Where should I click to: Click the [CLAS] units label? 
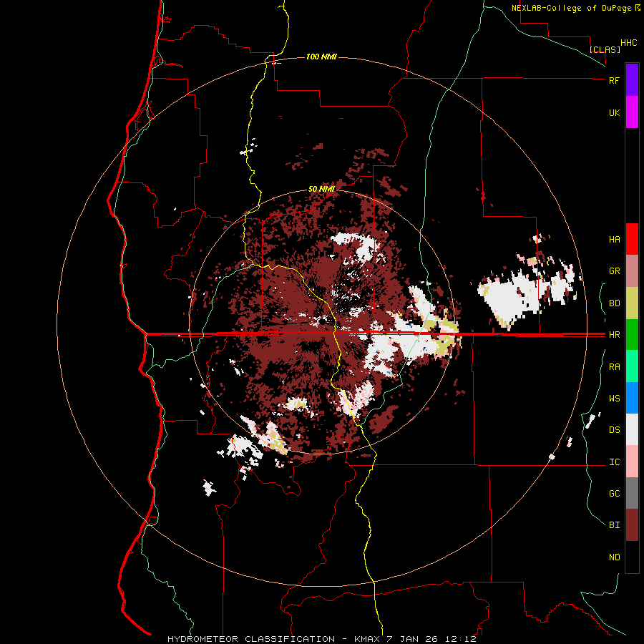point(605,49)
